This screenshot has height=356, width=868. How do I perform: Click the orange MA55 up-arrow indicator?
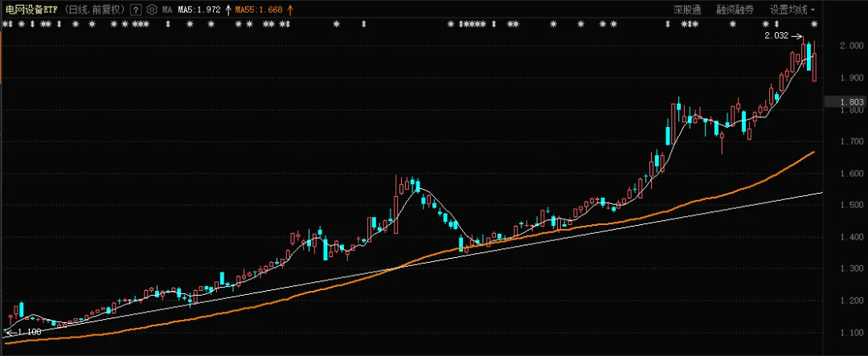coord(290,10)
